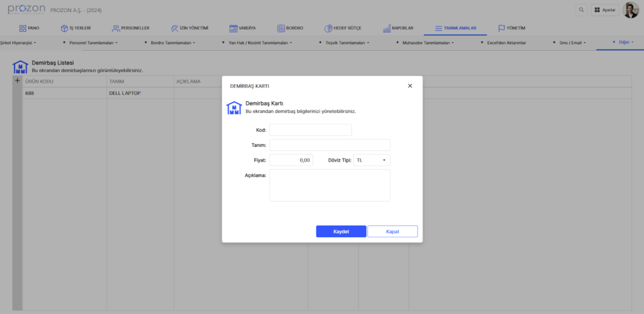Close the Demirbaş Kartı dialog with X

409,85
